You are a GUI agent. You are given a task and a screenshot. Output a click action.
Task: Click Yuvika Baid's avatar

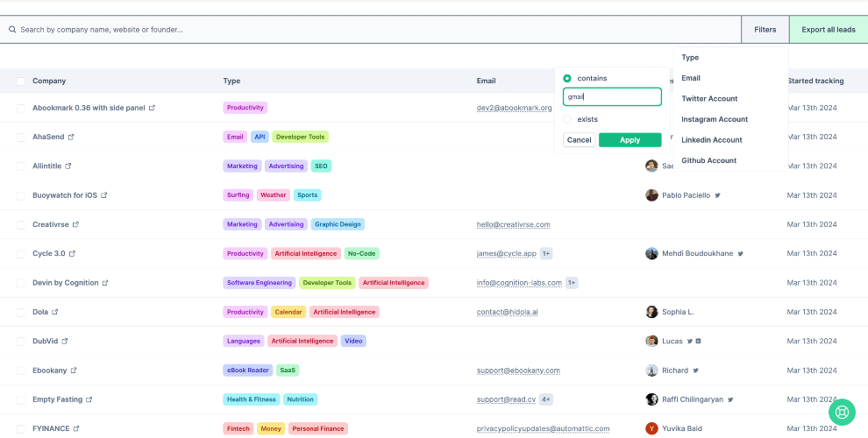click(651, 428)
